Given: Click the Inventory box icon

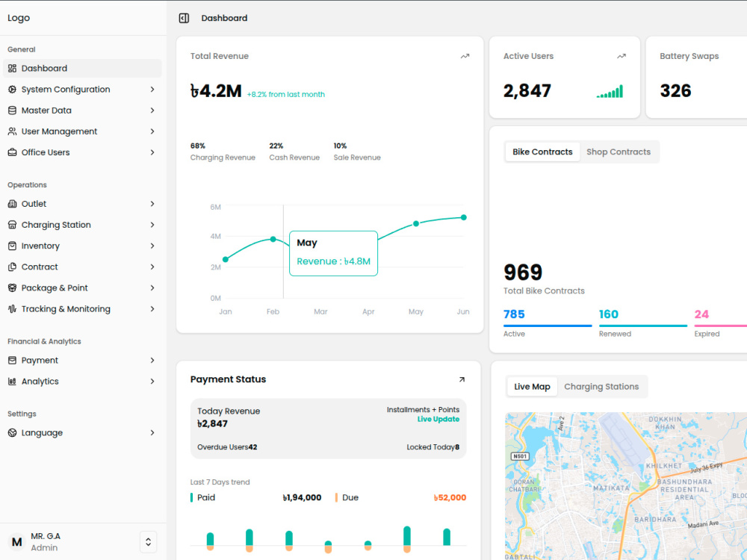Looking at the screenshot, I should click(13, 246).
